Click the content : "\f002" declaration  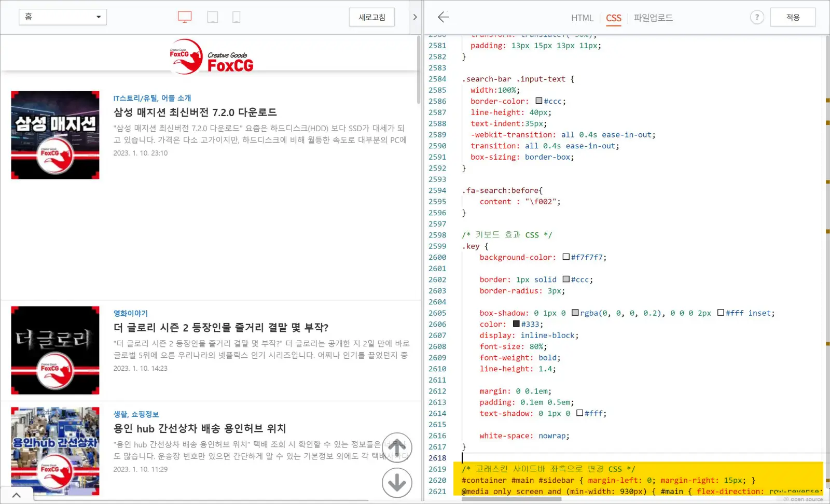(520, 202)
